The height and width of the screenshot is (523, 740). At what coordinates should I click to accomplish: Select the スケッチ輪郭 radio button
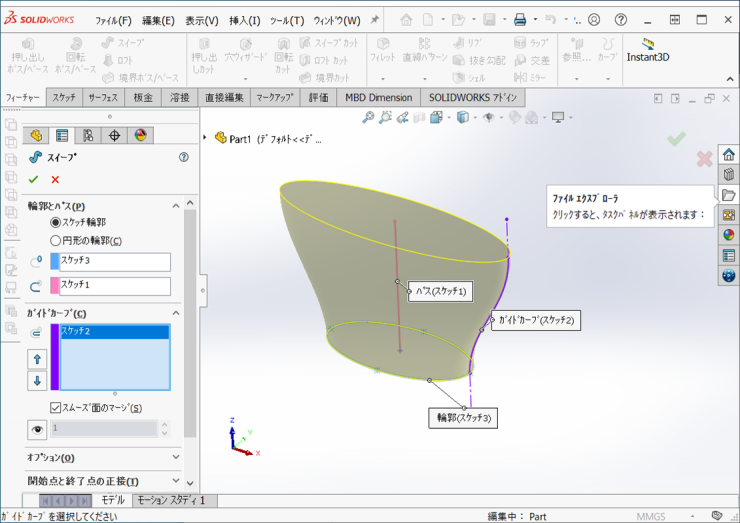(55, 223)
